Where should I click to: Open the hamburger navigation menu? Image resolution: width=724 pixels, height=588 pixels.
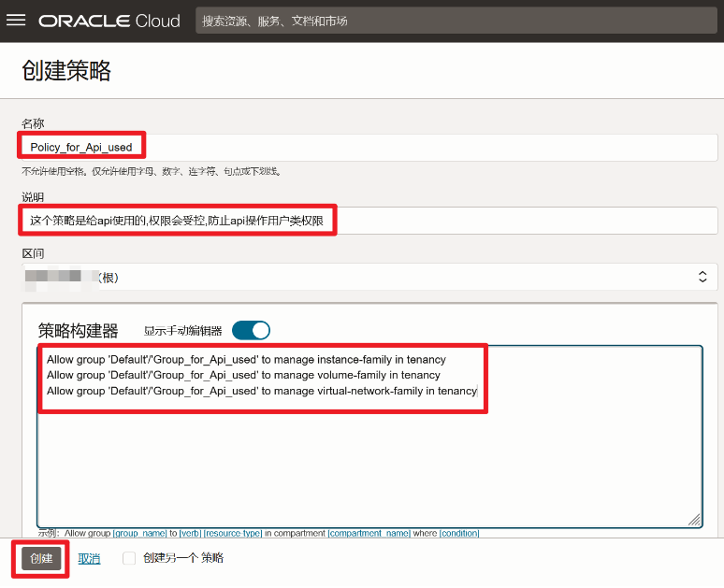click(x=16, y=21)
